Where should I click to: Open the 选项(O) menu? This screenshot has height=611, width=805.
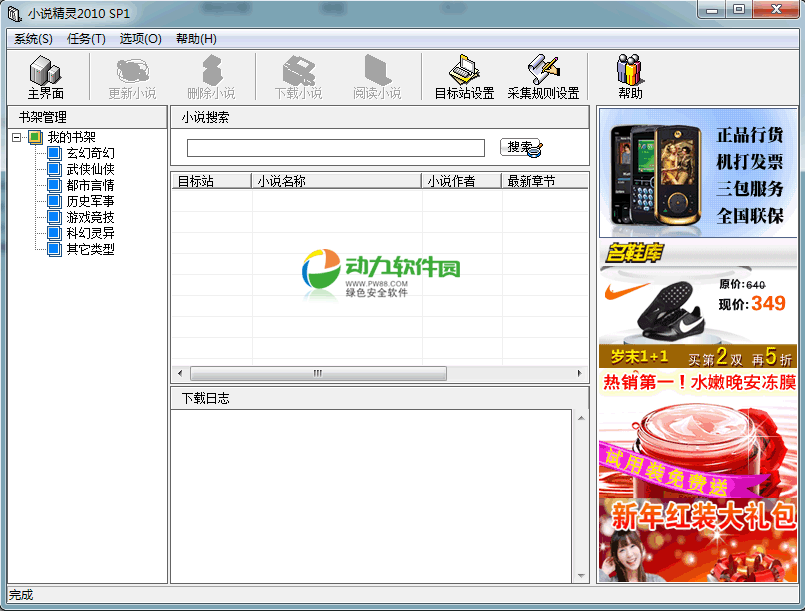point(140,39)
